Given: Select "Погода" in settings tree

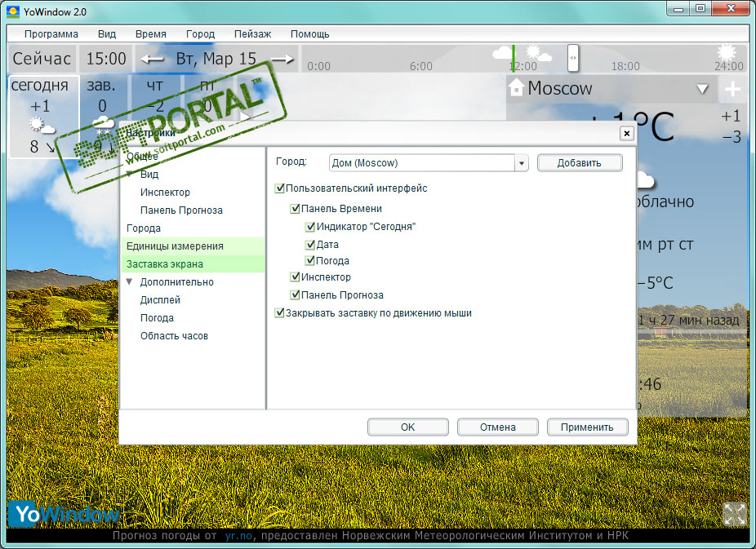Looking at the screenshot, I should coord(157,318).
